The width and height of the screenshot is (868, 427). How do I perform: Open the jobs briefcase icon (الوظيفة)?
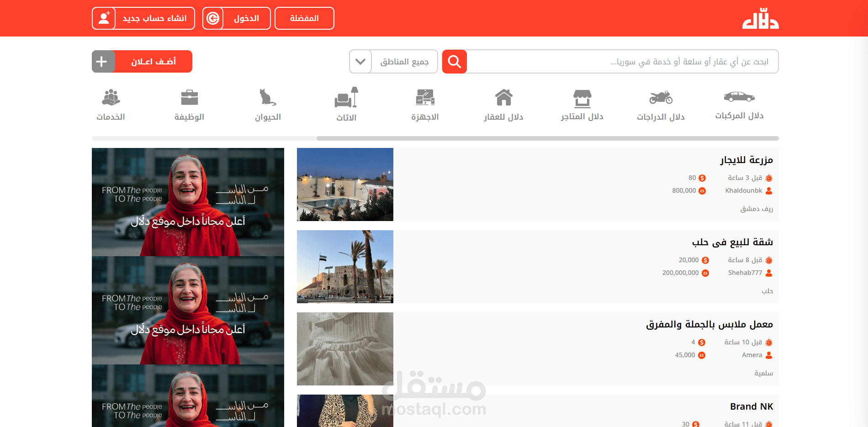pos(189,97)
